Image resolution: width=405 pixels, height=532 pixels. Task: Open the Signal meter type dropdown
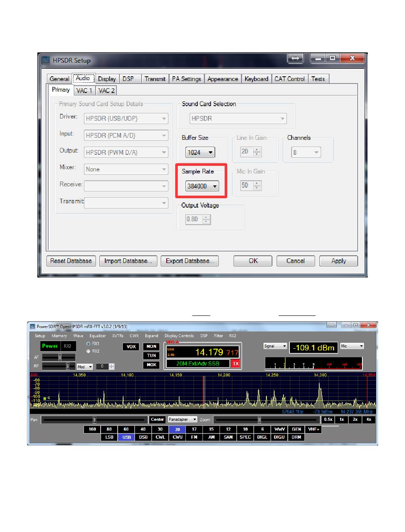click(x=276, y=346)
